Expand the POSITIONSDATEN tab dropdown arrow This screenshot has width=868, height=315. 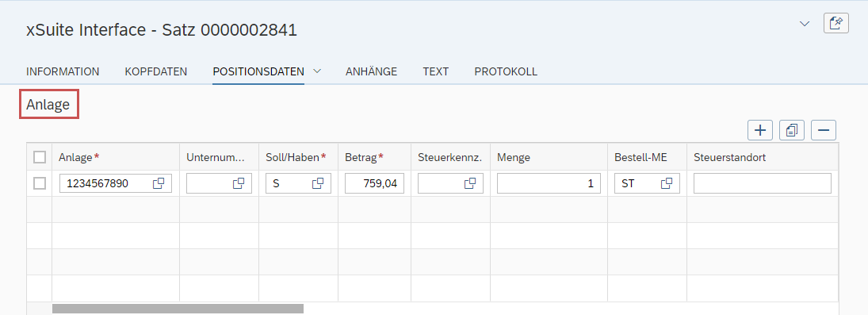[317, 71]
